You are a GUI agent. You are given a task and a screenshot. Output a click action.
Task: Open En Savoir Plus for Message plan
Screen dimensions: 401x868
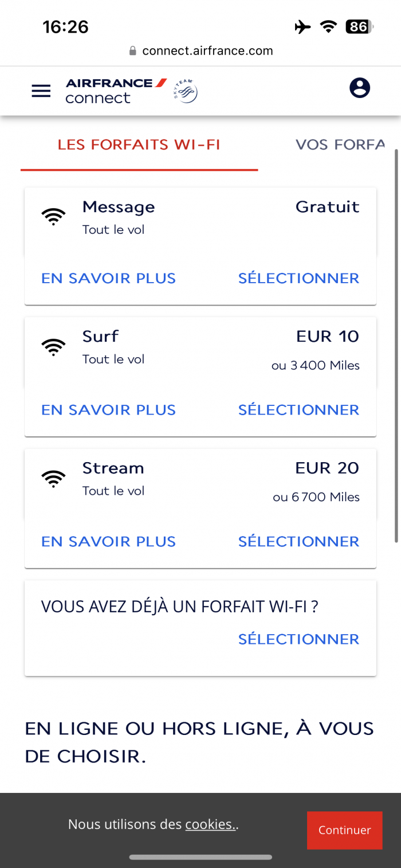click(x=108, y=278)
